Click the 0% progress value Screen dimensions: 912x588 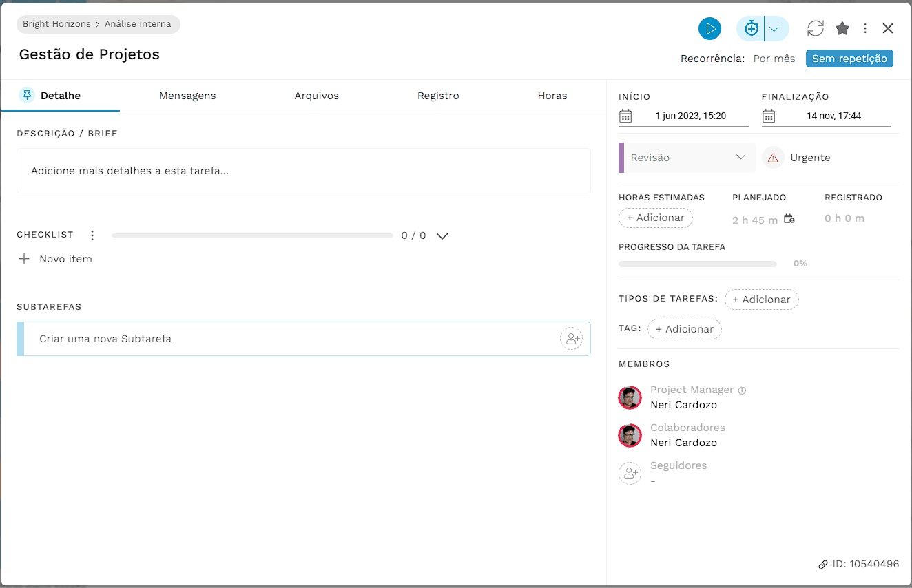tap(800, 264)
